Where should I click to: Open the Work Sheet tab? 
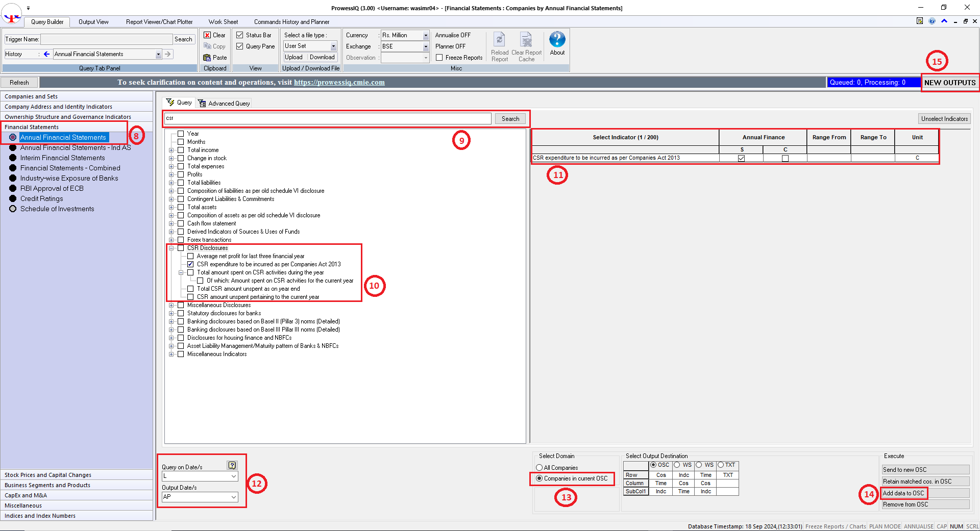223,22
